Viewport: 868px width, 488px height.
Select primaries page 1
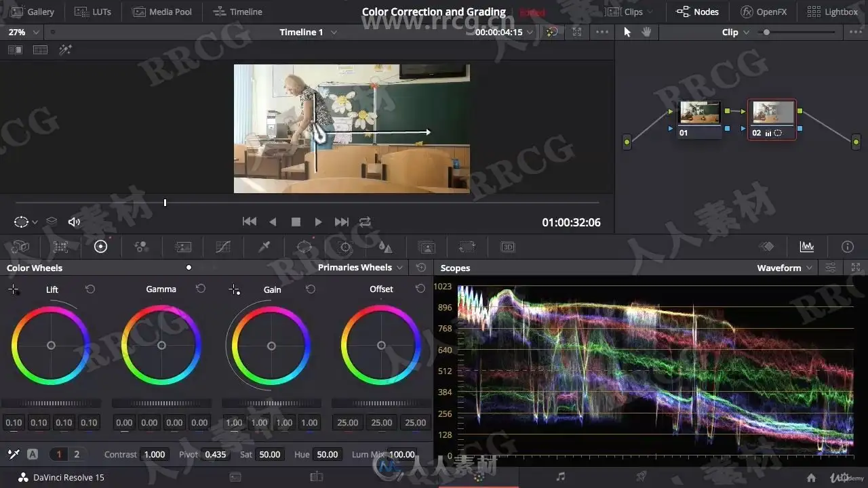[59, 454]
